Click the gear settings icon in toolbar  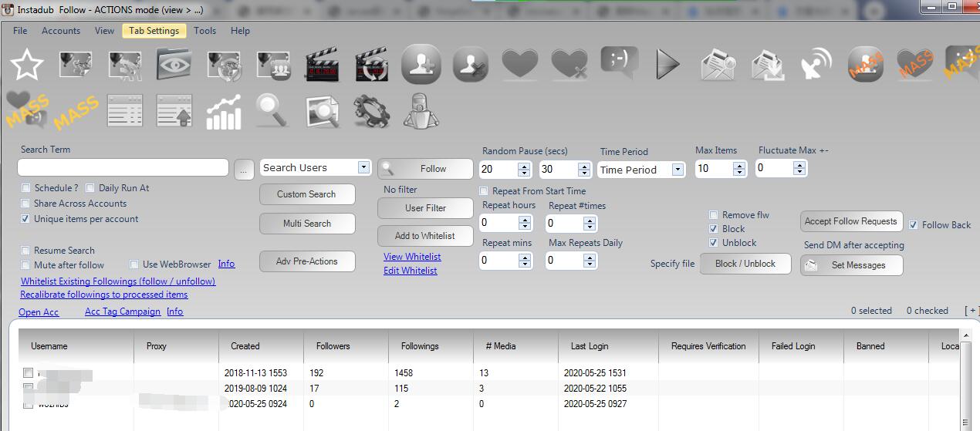(x=371, y=113)
